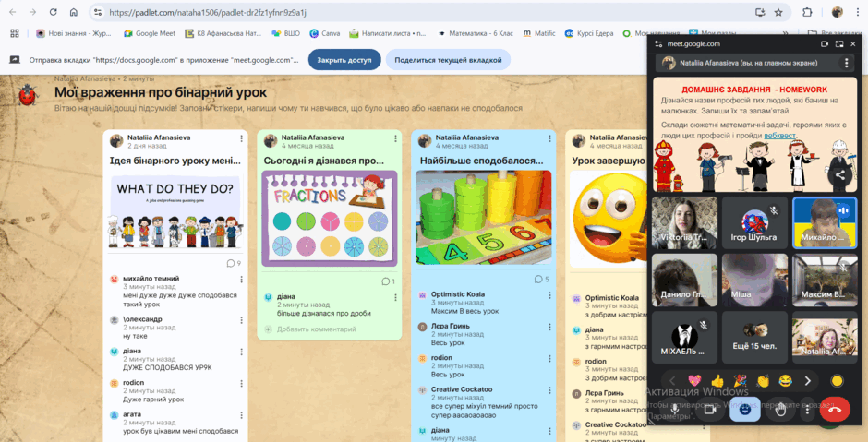This screenshot has height=442, width=868.
Task: Open comments counter showing 5
Action: click(542, 280)
